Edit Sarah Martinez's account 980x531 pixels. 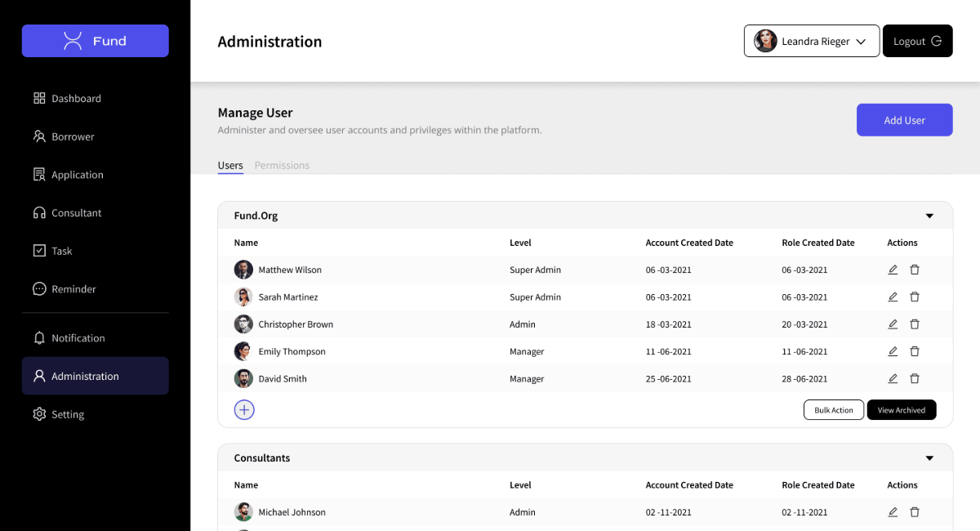893,297
